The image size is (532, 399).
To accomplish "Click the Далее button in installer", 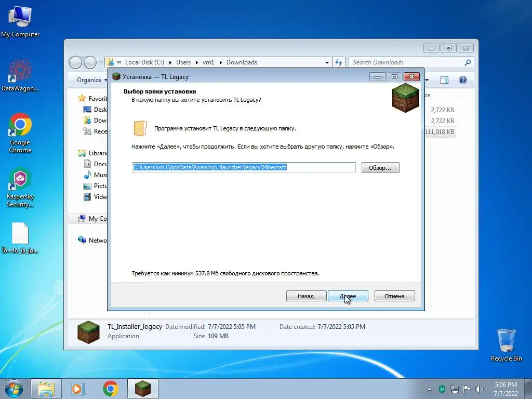I will click(x=348, y=296).
